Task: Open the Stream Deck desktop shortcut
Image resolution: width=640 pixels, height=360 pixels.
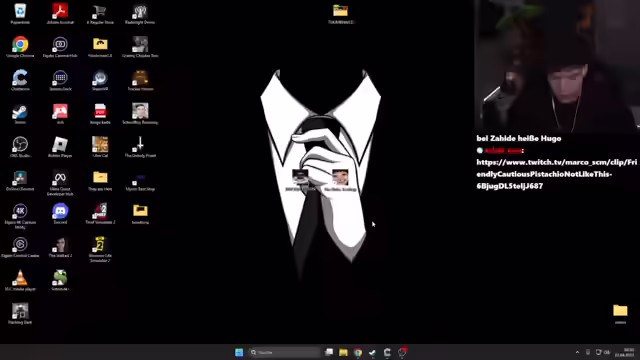Action: coord(60,80)
